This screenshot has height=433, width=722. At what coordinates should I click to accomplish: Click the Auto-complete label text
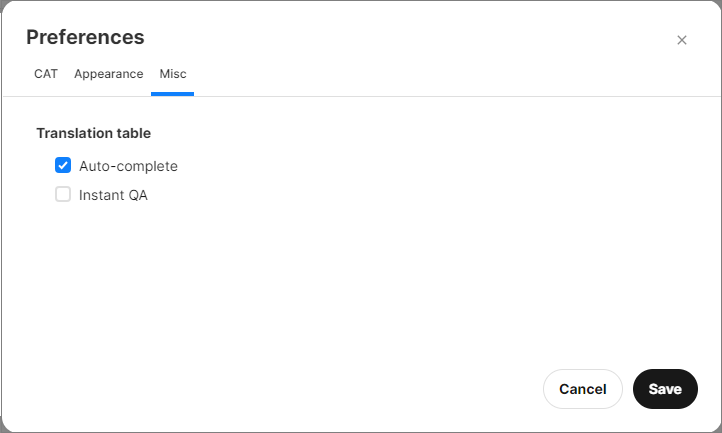tap(128, 166)
